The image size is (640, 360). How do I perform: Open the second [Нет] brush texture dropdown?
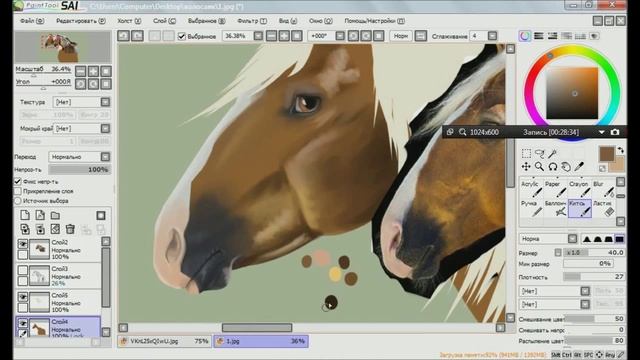click(585, 304)
